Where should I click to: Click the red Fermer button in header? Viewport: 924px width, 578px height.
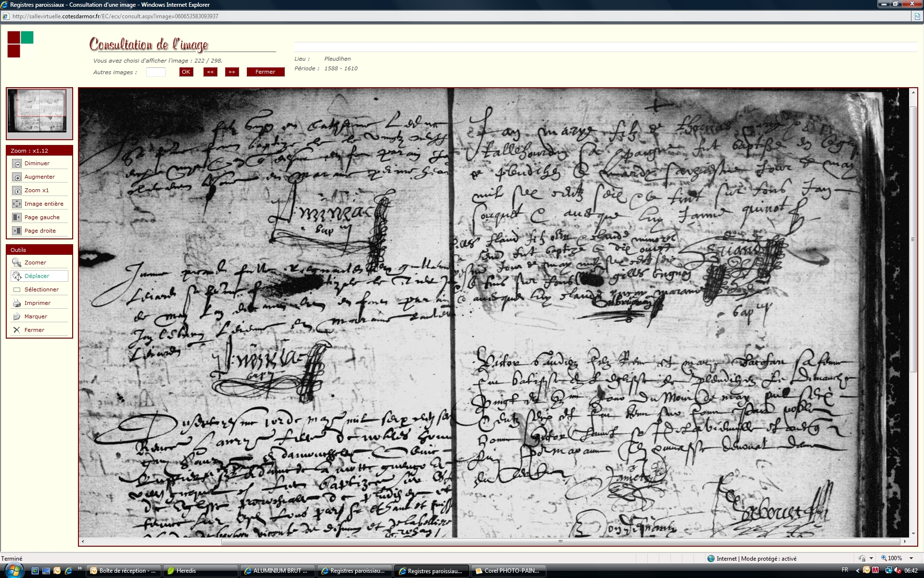pyautogui.click(x=265, y=72)
